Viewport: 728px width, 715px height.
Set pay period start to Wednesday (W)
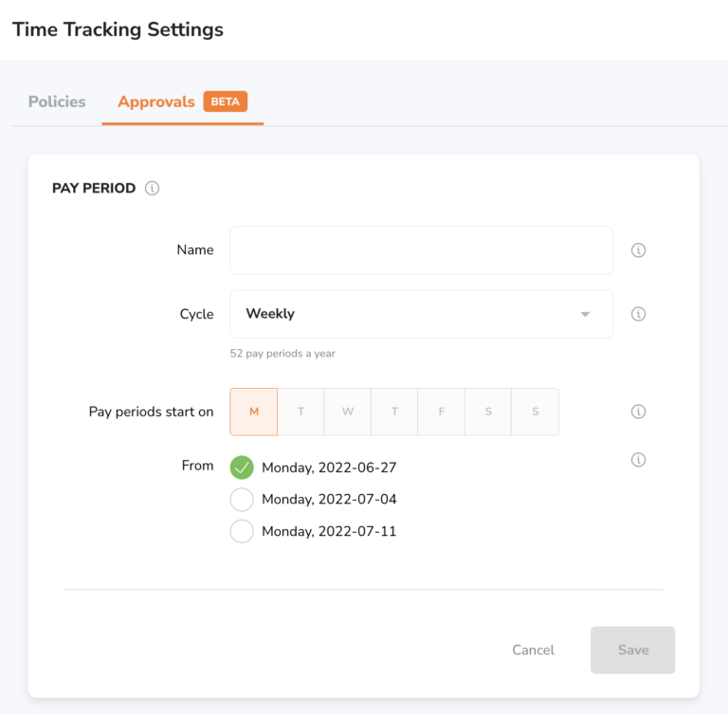(x=347, y=412)
